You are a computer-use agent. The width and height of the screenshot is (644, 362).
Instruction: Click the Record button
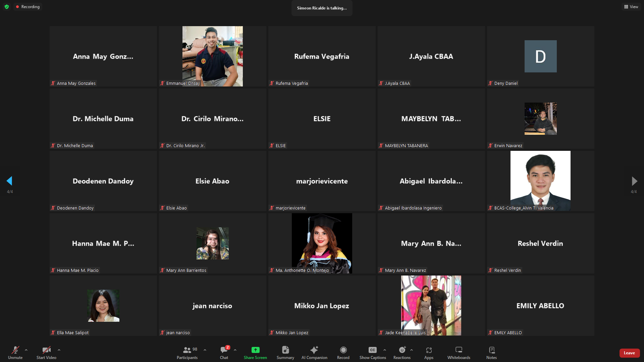point(343,350)
